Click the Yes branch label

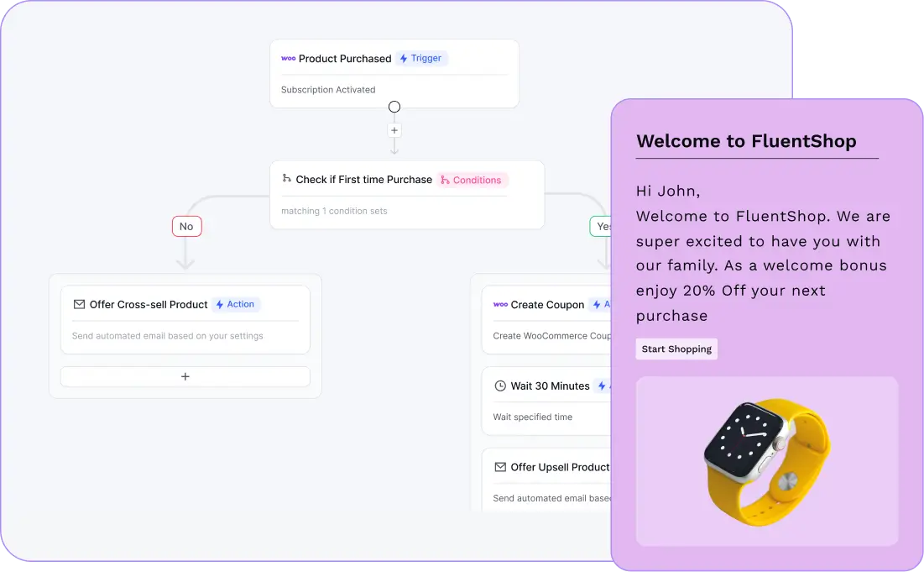click(601, 227)
